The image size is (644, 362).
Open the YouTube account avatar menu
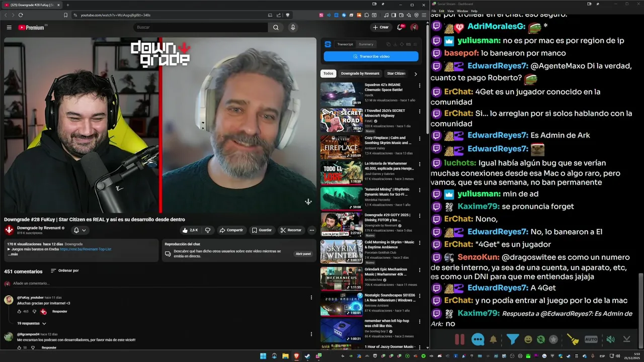pyautogui.click(x=414, y=27)
